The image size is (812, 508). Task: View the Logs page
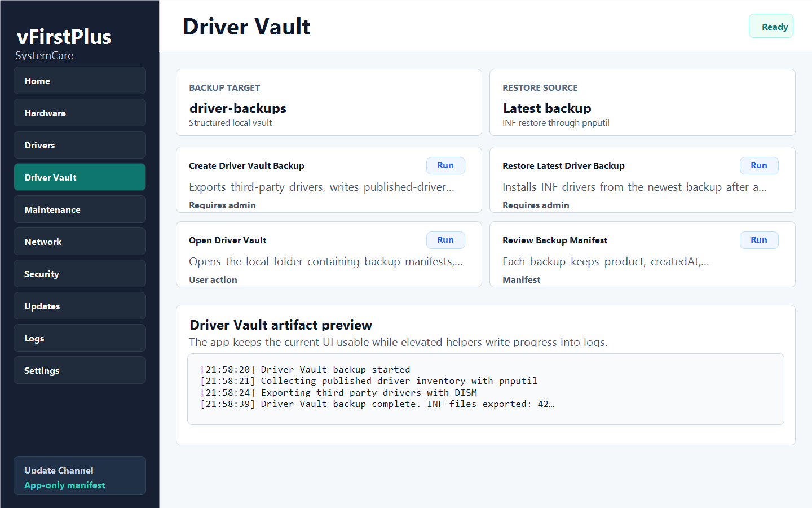80,338
